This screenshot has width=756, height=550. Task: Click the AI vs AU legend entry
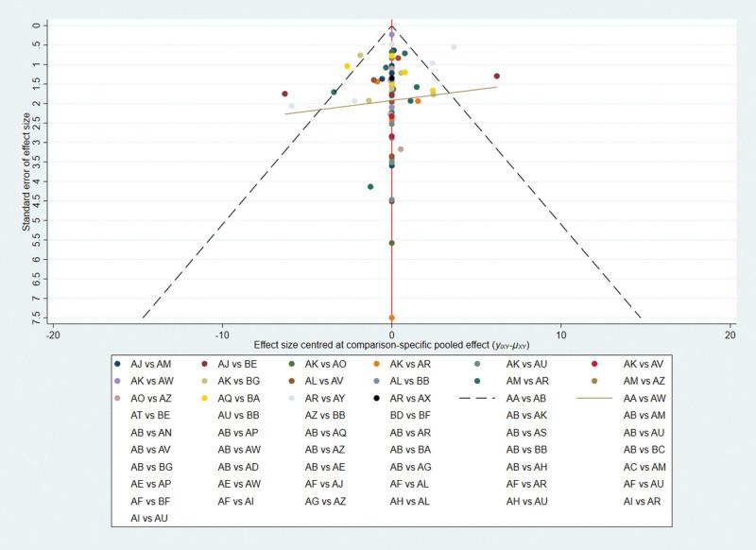[150, 517]
